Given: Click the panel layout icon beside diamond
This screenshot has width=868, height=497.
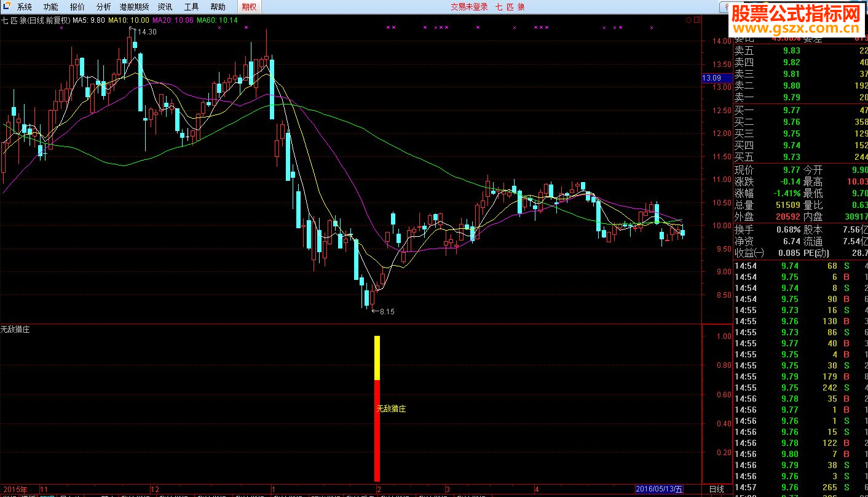Looking at the screenshot, I should click(x=697, y=20).
